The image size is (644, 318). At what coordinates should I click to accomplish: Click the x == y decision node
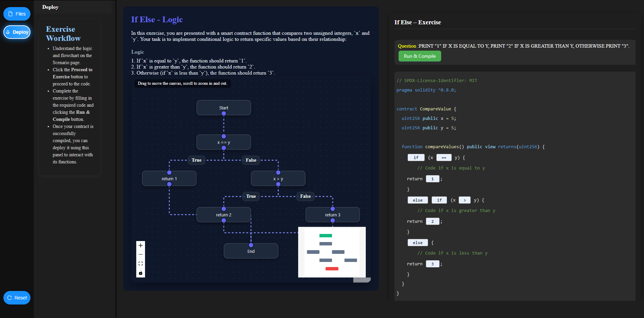223,142
